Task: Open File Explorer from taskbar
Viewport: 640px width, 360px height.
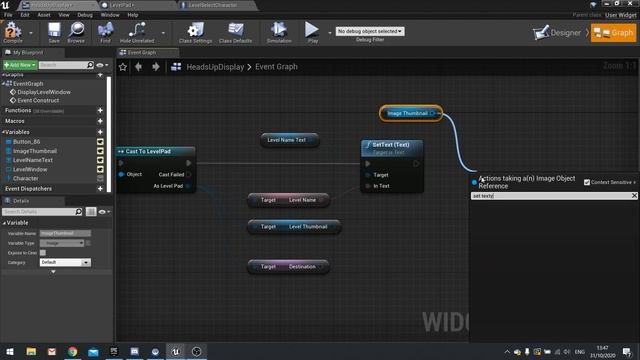Action: tap(31, 351)
